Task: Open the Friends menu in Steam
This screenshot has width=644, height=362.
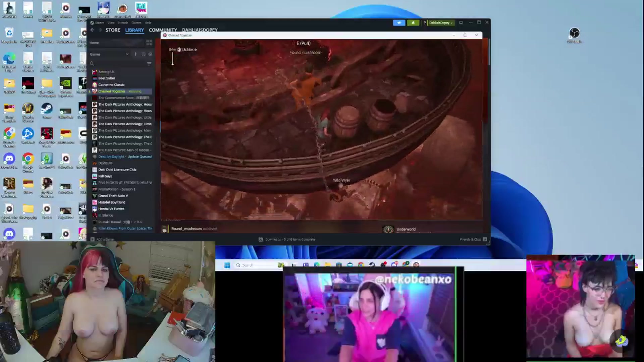Action: [123, 23]
